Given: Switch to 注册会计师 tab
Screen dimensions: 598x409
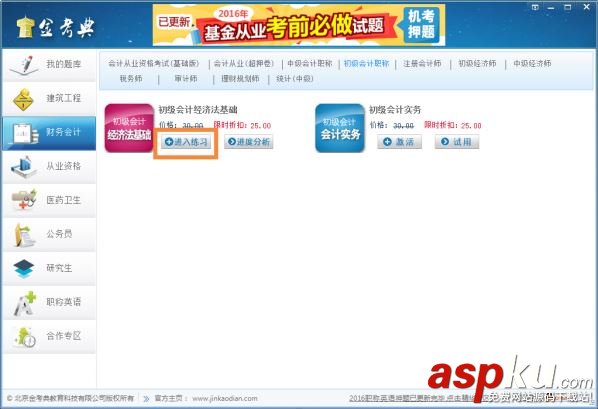Looking at the screenshot, I should (422, 64).
